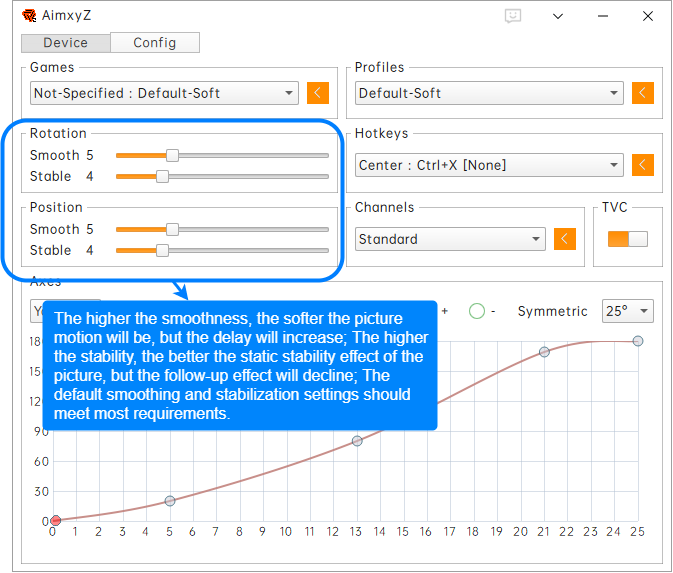
Task: Click the title bar chevron down icon
Action: [558, 16]
